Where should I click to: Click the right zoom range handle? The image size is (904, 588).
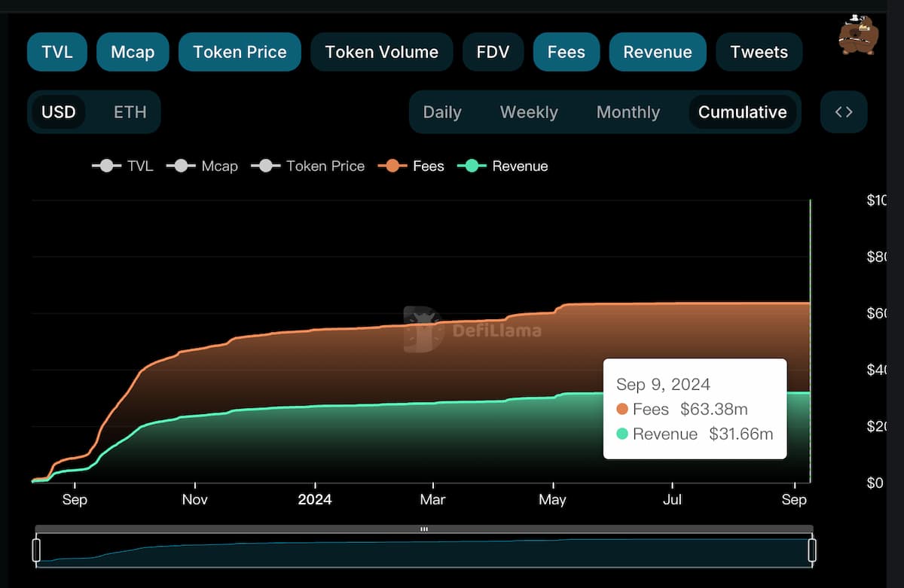812,550
